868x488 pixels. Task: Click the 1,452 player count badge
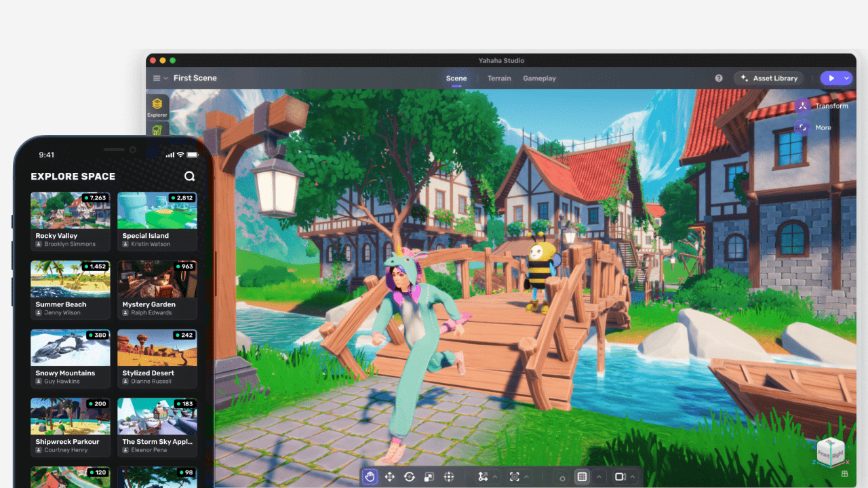(x=96, y=266)
